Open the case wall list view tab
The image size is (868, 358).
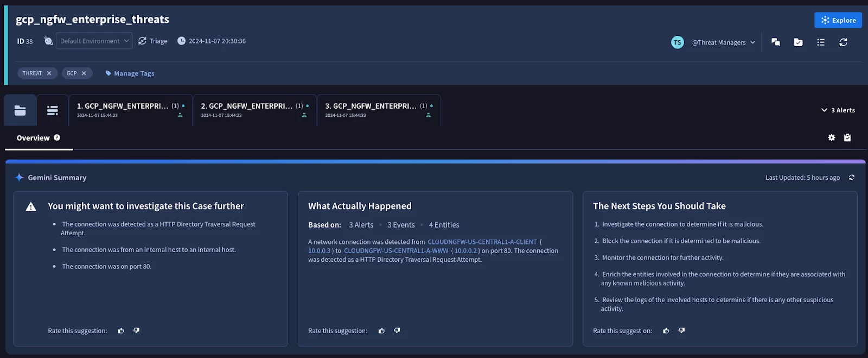(53, 110)
